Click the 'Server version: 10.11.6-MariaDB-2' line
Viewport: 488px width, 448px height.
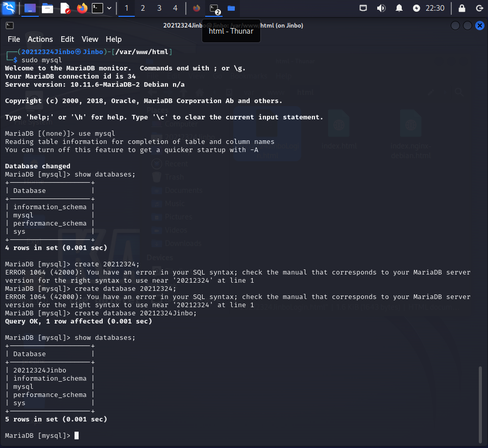[94, 85]
